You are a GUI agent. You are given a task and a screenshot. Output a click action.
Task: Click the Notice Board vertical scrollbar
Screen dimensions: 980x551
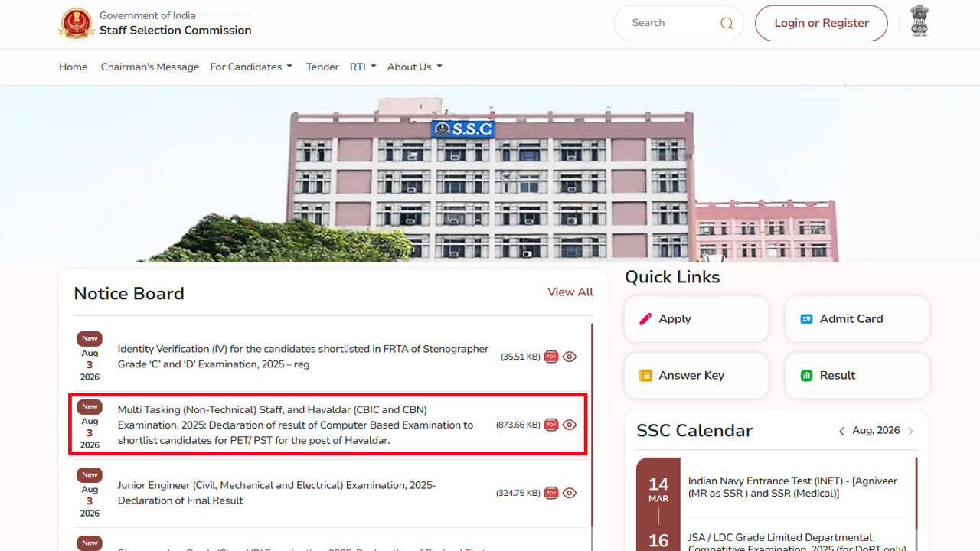click(593, 425)
